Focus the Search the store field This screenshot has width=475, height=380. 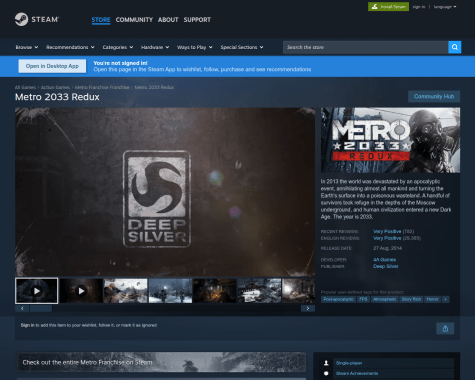[x=365, y=47]
